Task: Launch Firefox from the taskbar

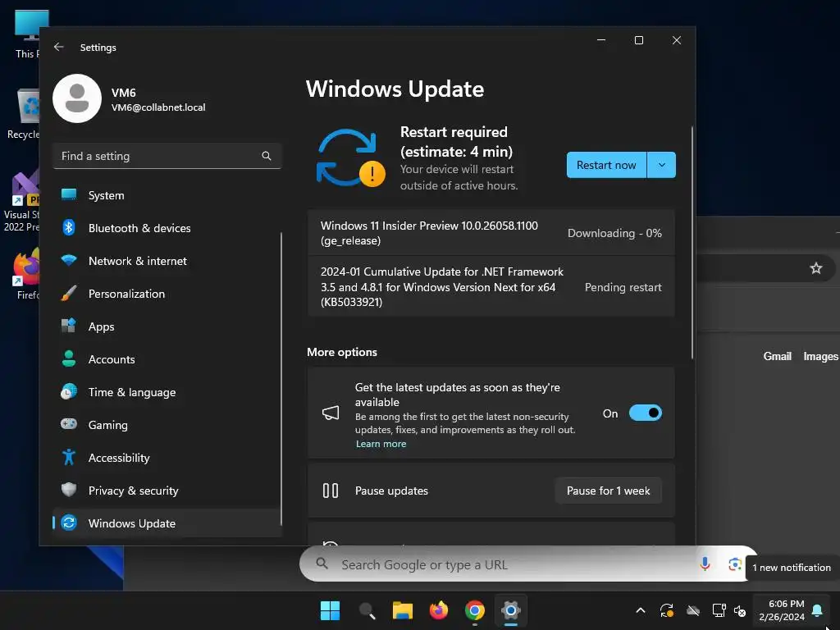Action: (439, 610)
